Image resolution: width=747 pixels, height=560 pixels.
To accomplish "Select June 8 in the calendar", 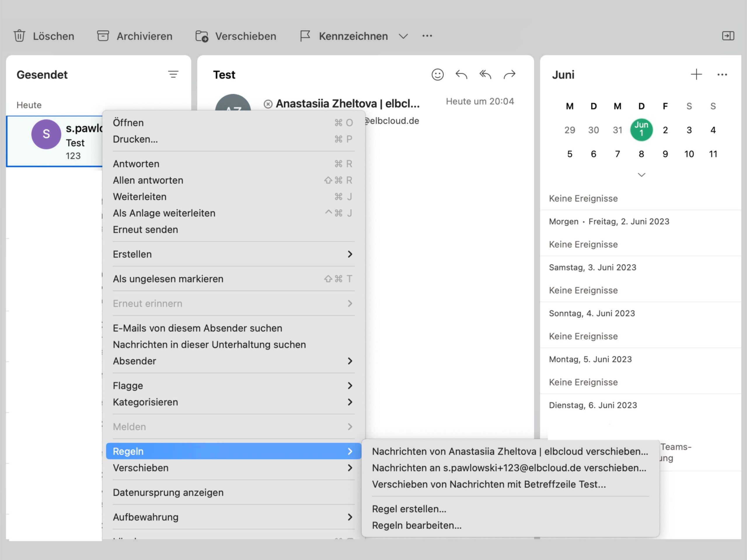I will (641, 154).
